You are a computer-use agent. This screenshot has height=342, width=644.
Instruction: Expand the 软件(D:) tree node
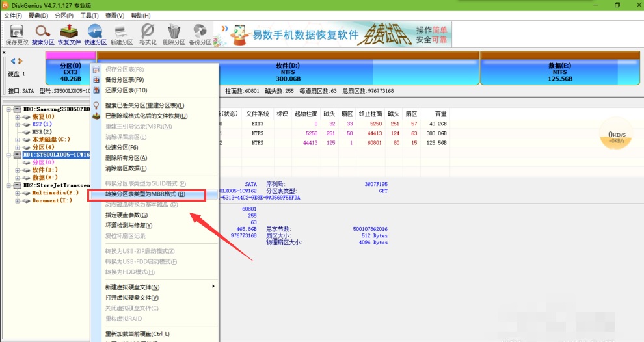coord(18,170)
